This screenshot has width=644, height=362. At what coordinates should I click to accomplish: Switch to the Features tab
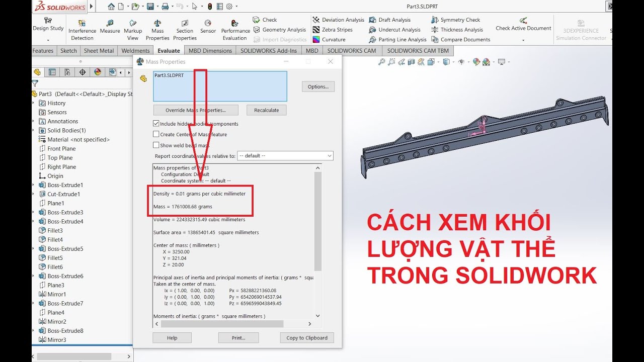coord(43,51)
